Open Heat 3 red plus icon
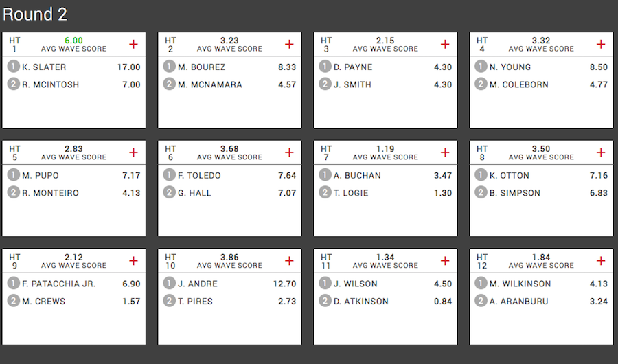 coord(445,44)
